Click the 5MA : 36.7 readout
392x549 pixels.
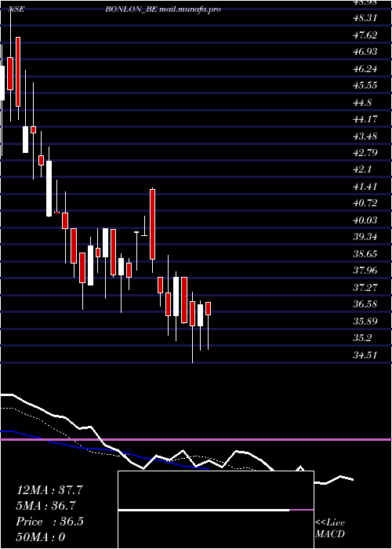pyautogui.click(x=46, y=506)
